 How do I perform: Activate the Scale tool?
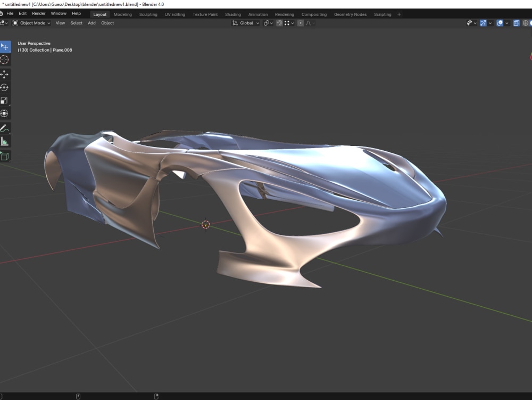tap(4, 101)
